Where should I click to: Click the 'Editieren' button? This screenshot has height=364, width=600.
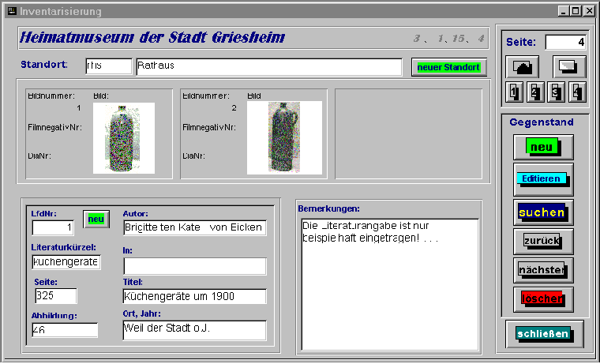point(543,179)
